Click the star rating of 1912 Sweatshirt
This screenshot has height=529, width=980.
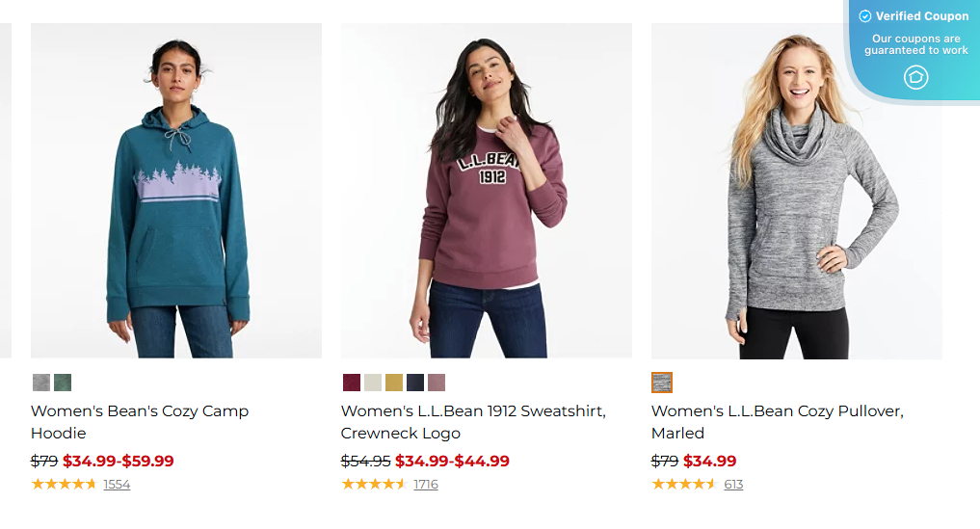tap(374, 484)
